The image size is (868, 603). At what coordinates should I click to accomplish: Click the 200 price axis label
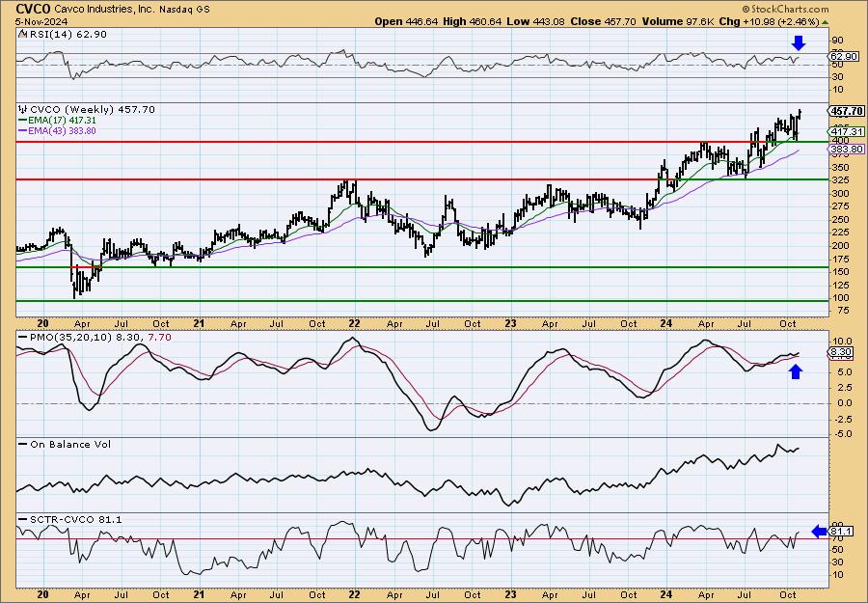(x=840, y=246)
